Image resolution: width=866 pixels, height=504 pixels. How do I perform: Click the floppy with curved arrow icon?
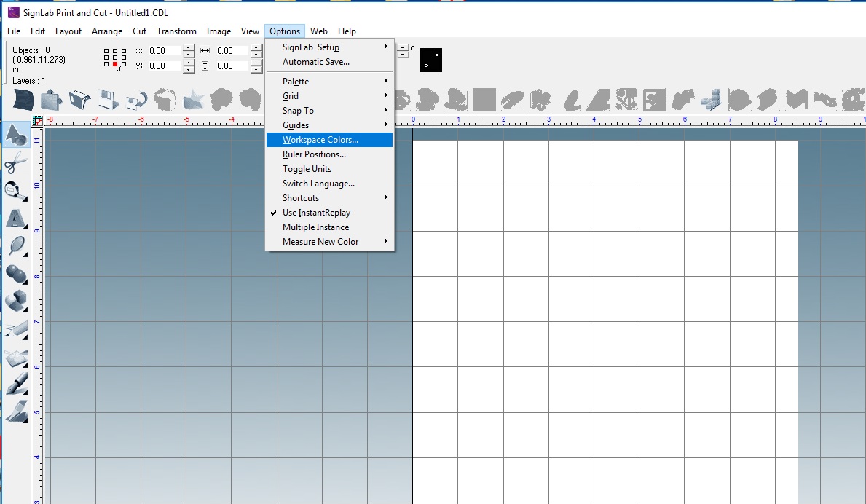tap(136, 101)
